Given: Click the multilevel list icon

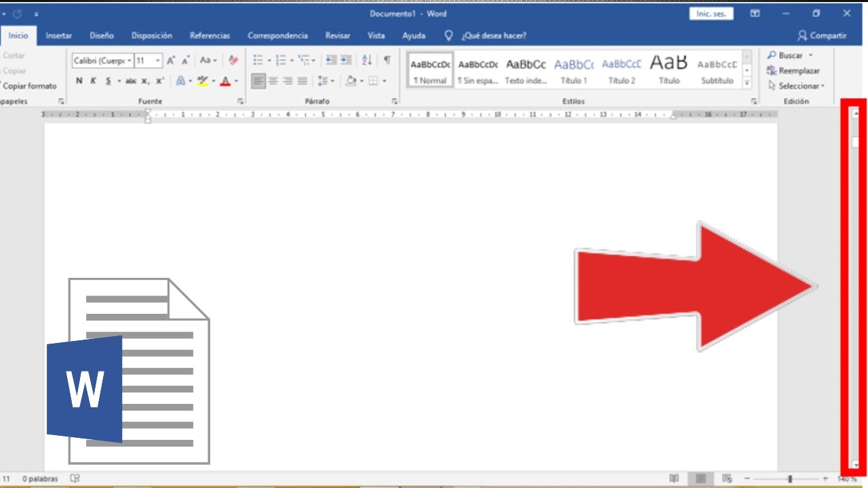Looking at the screenshot, I should pyautogui.click(x=303, y=60).
